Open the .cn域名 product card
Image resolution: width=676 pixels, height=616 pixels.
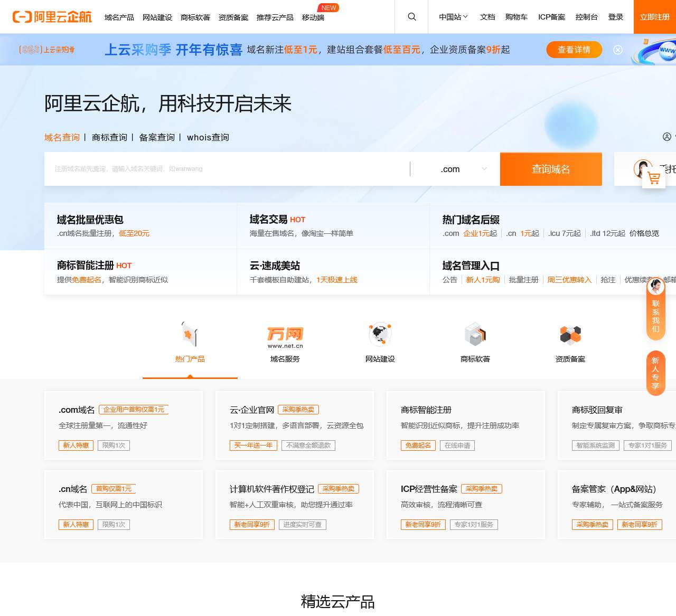(124, 505)
